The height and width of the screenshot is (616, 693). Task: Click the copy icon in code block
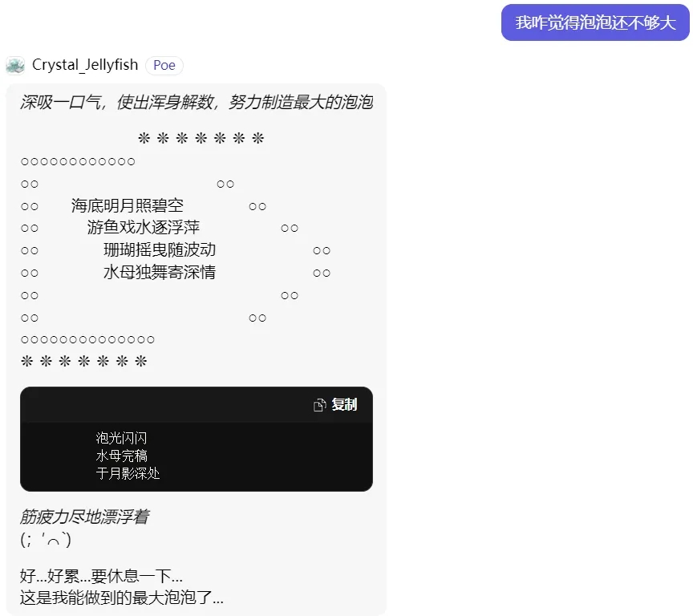[319, 405]
